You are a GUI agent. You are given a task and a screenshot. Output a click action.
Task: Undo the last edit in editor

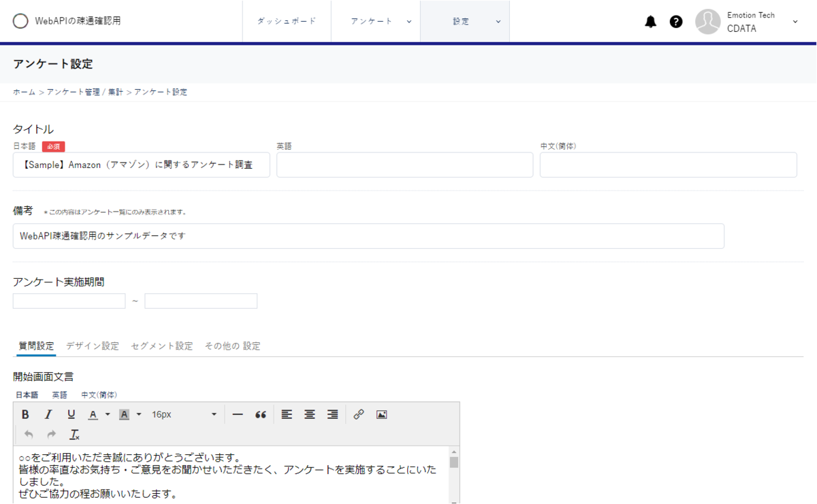point(29,435)
